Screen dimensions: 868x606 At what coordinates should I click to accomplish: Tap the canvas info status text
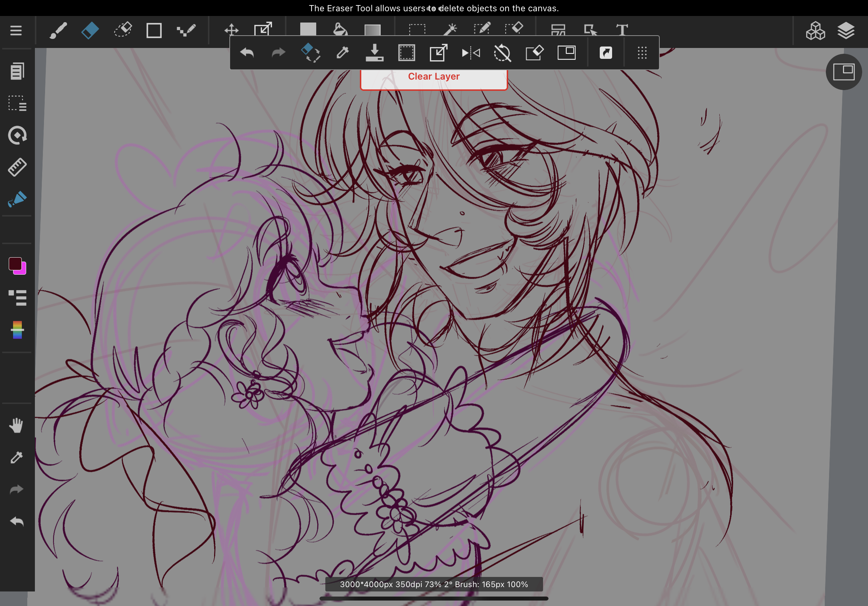coord(434,584)
